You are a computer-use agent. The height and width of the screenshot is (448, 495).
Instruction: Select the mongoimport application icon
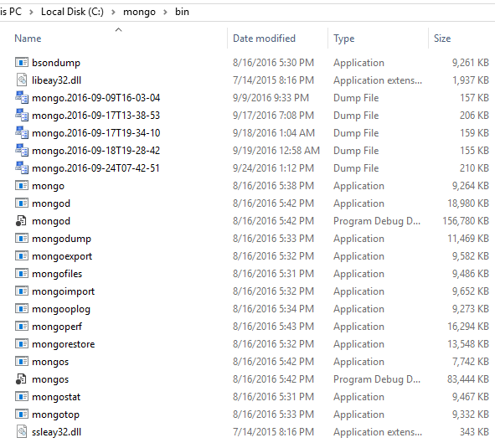pos(22,291)
